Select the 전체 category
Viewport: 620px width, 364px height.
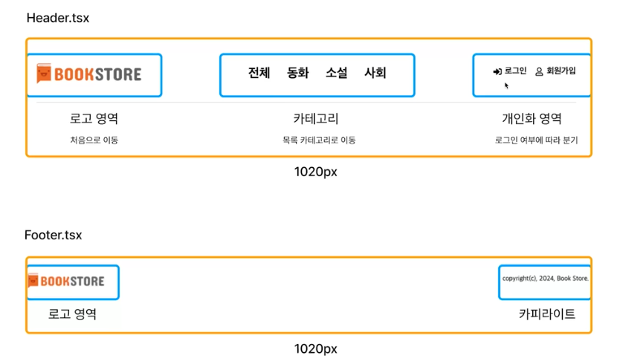[x=259, y=73]
